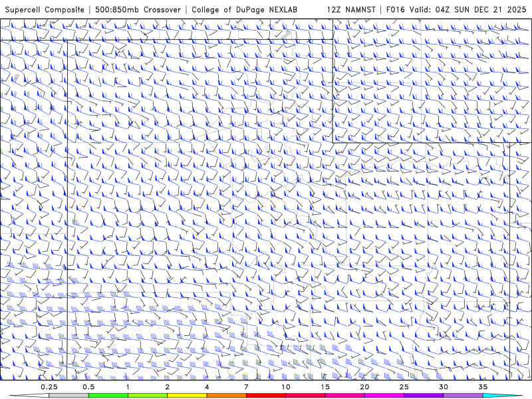The image size is (532, 399).
Task: Click the '4' legend value
Action: pos(207,387)
